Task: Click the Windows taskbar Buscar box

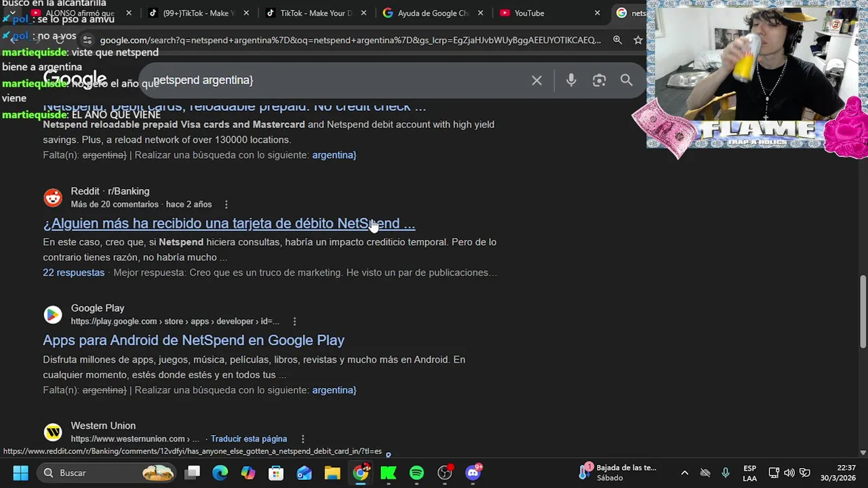Action: (x=107, y=472)
